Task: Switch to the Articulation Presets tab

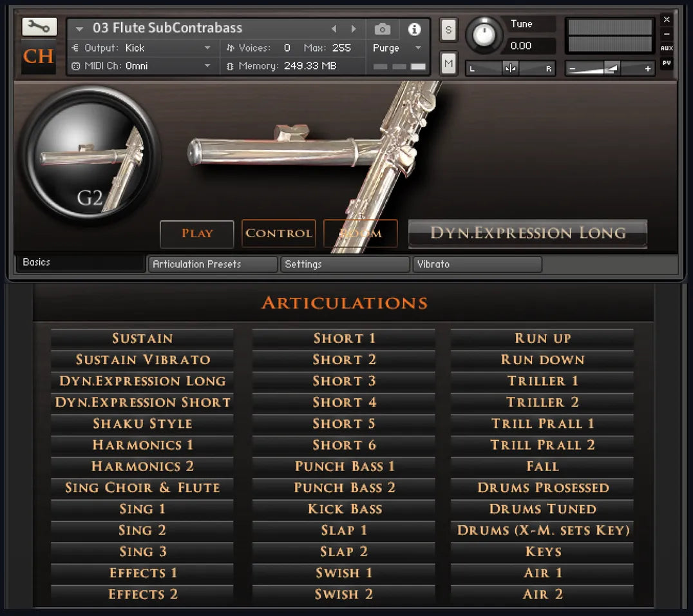Action: (213, 264)
